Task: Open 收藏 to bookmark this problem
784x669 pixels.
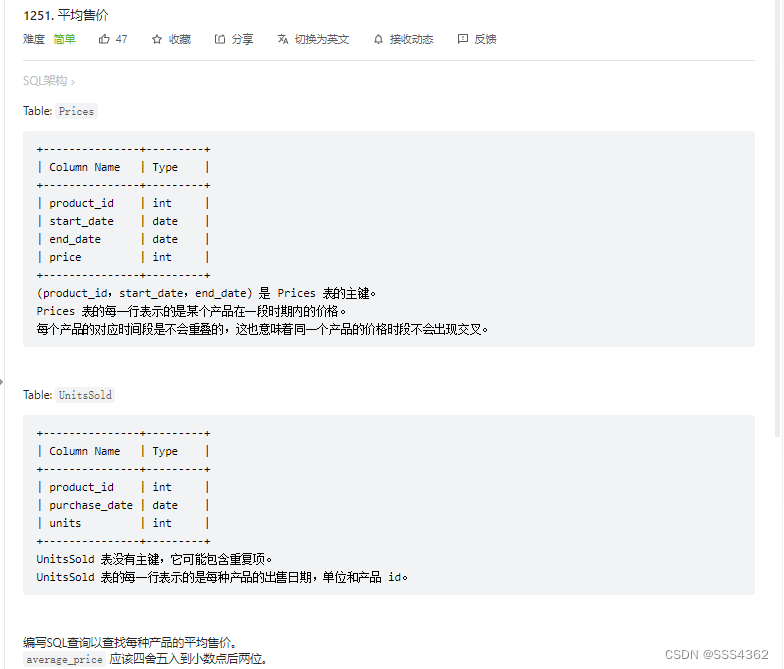Action: pos(180,39)
